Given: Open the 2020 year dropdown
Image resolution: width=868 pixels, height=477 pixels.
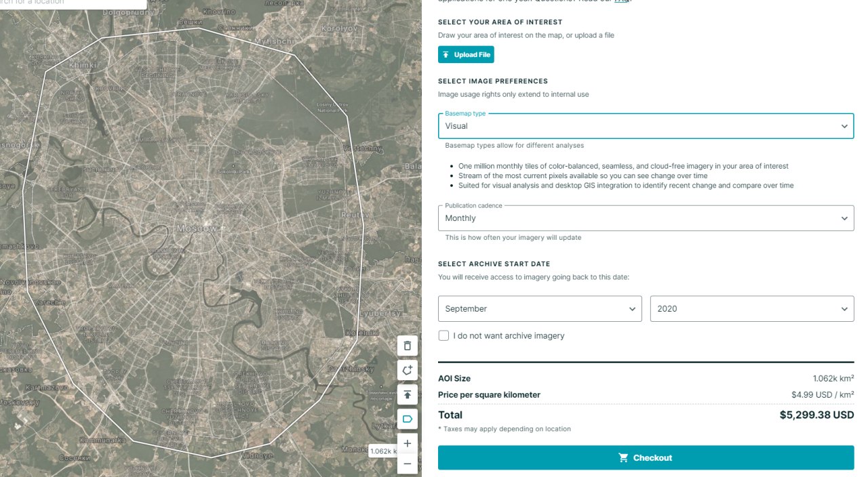Looking at the screenshot, I should tap(752, 309).
